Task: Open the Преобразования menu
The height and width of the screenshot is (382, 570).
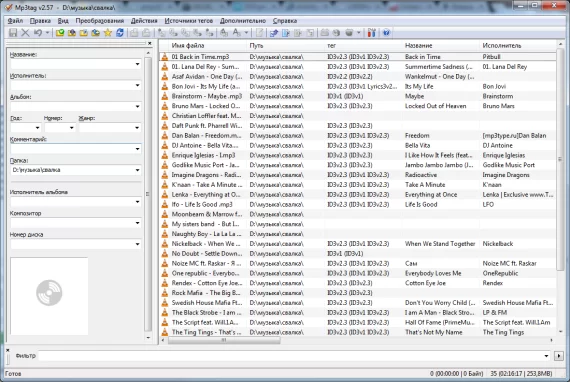Action: point(100,21)
